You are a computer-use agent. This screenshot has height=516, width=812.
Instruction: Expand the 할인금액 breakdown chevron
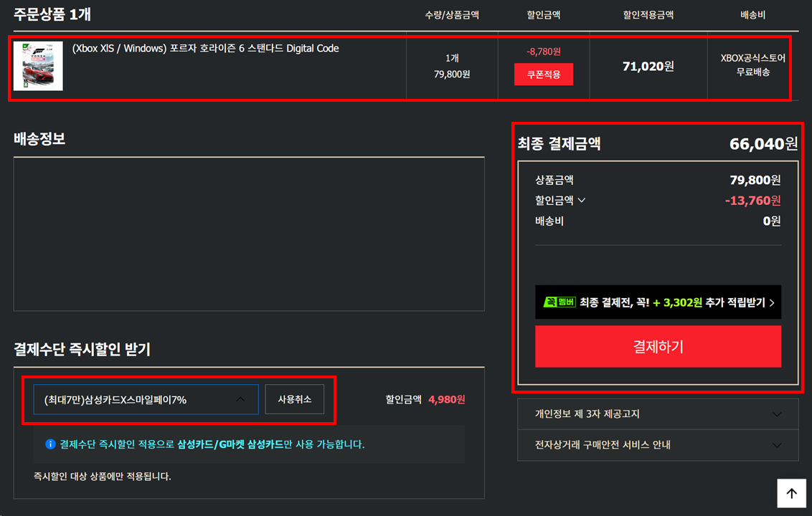tap(582, 200)
